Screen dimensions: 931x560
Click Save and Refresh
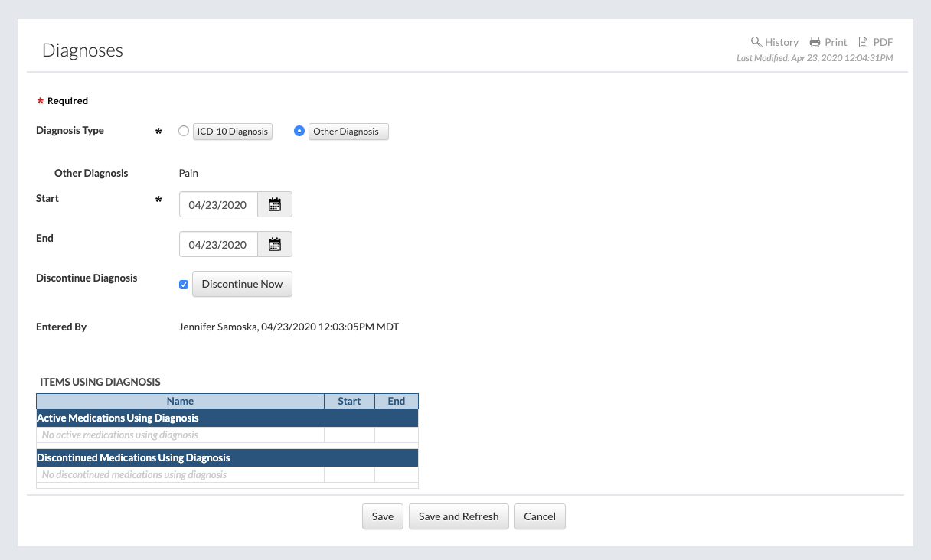pos(459,516)
